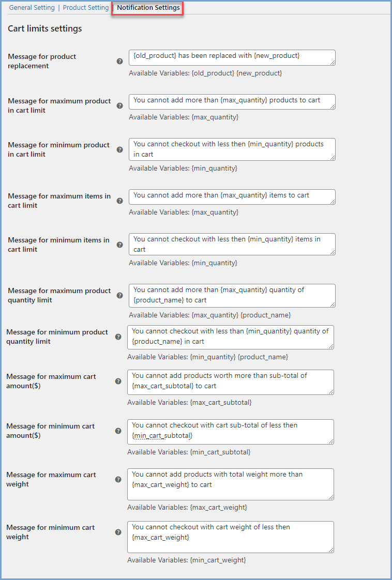Click the help icon for minimum product in cart limit
Viewport: 392px width, 580px height.
pos(119,149)
